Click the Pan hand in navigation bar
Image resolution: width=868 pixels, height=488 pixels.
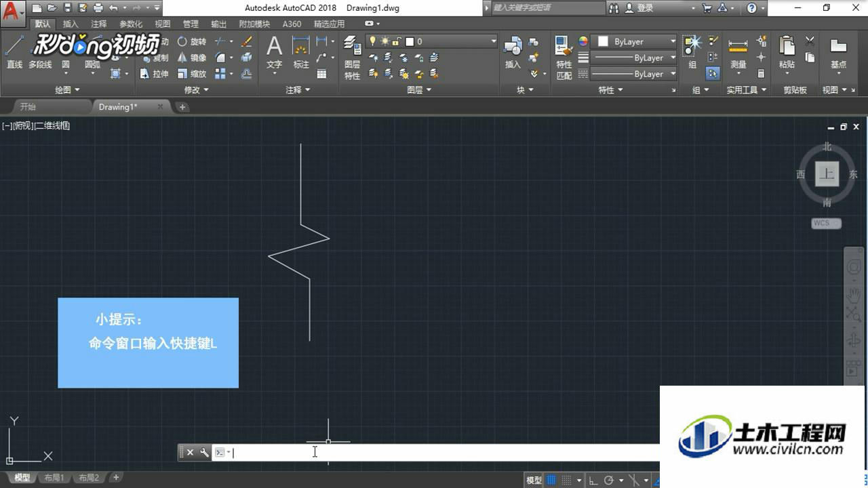854,296
